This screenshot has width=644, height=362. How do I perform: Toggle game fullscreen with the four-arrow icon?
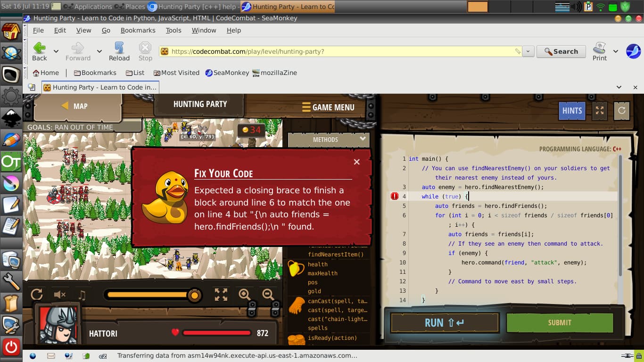[x=221, y=295]
